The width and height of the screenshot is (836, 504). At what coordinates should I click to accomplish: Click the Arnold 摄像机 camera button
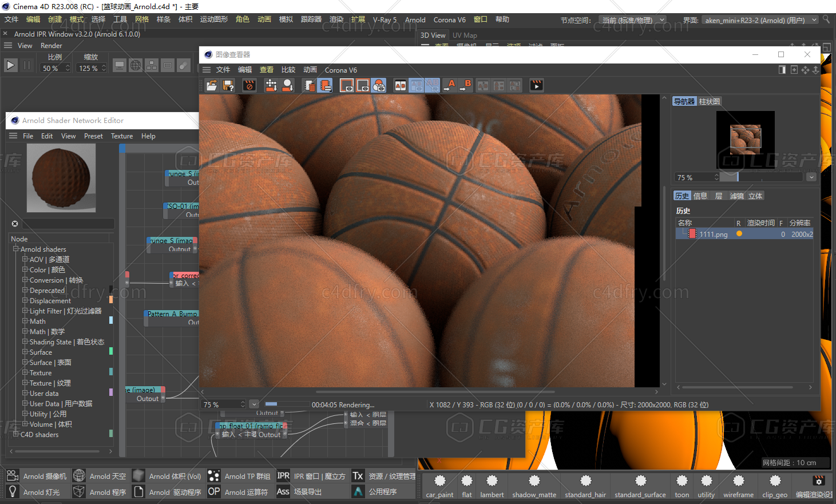click(37, 476)
